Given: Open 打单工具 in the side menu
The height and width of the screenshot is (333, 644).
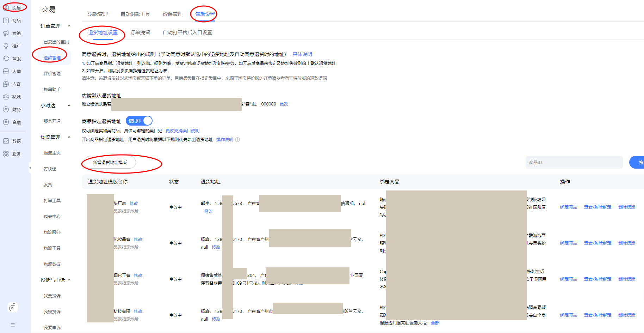Looking at the screenshot, I should [x=52, y=201].
